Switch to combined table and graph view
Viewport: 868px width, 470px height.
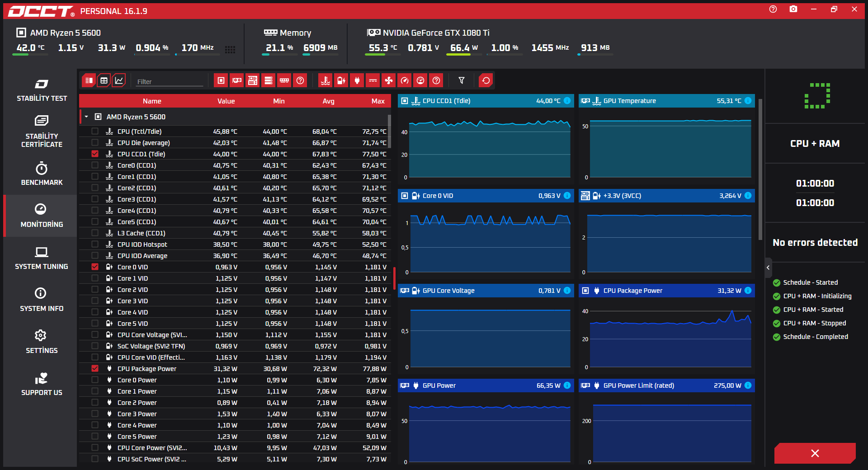(89, 80)
